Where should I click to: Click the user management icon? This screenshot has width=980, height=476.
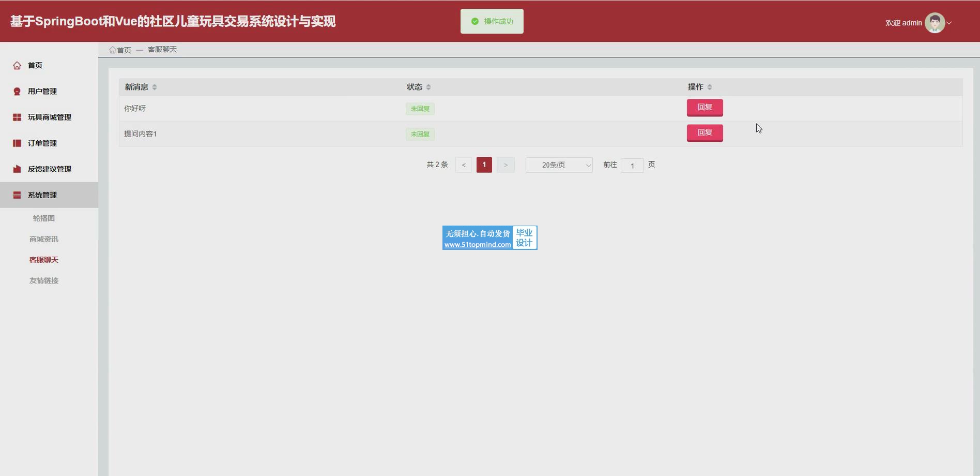point(17,92)
